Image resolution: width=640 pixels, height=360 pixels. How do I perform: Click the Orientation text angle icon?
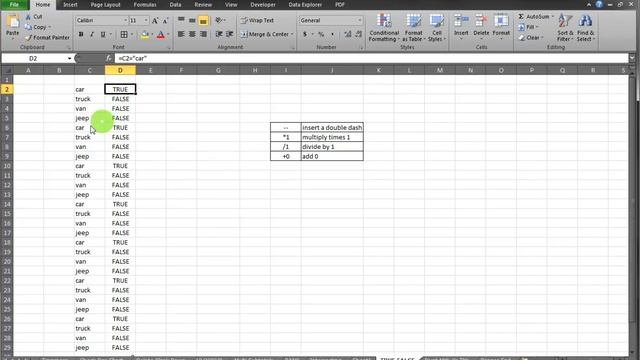coord(219,20)
